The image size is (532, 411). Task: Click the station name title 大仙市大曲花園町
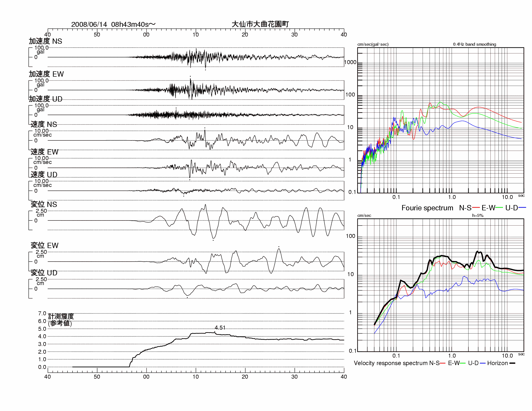point(260,24)
